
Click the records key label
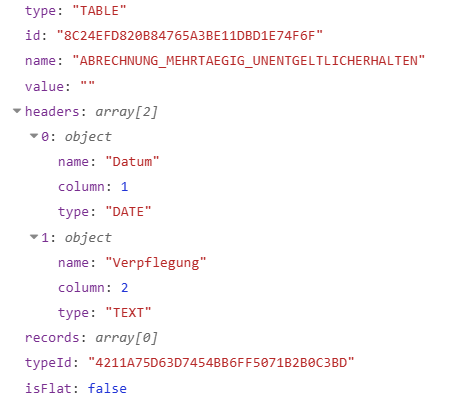point(52,338)
